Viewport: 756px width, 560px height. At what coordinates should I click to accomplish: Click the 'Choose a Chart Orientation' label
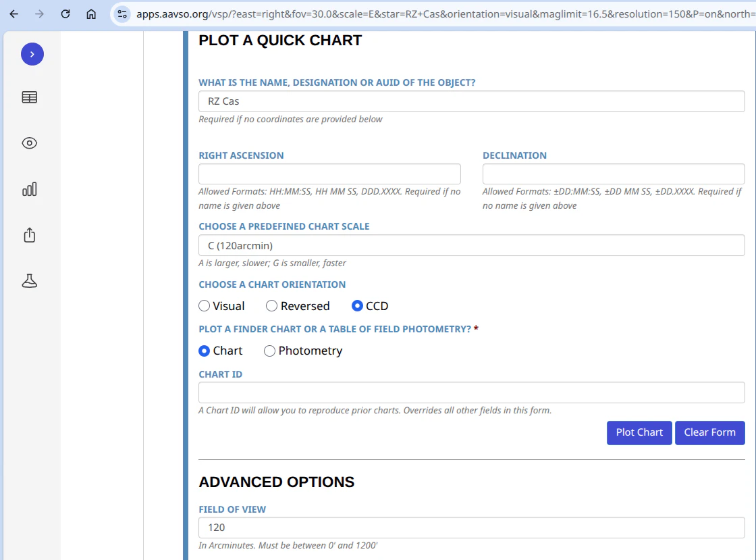(x=272, y=284)
